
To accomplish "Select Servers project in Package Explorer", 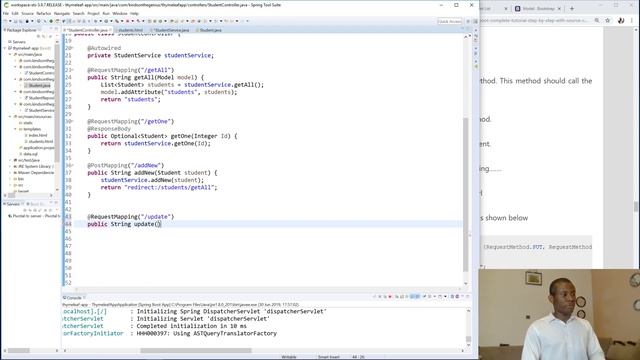I will (x=19, y=42).
